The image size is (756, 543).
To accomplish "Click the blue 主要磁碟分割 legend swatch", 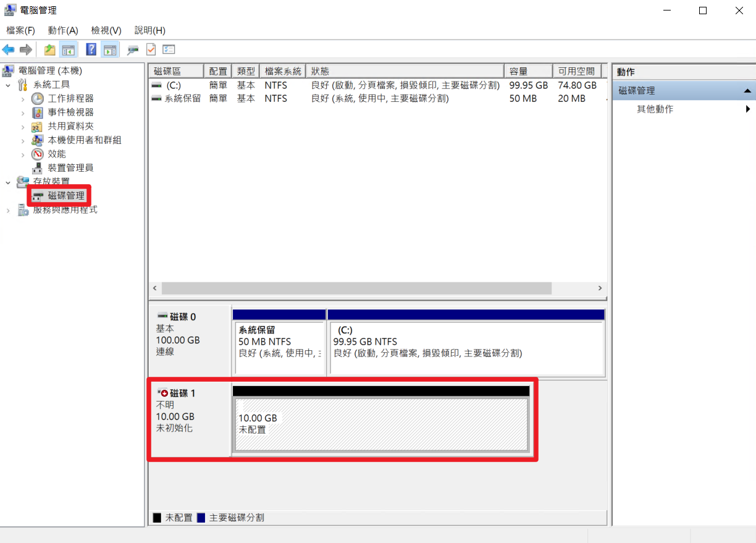I will (x=201, y=518).
